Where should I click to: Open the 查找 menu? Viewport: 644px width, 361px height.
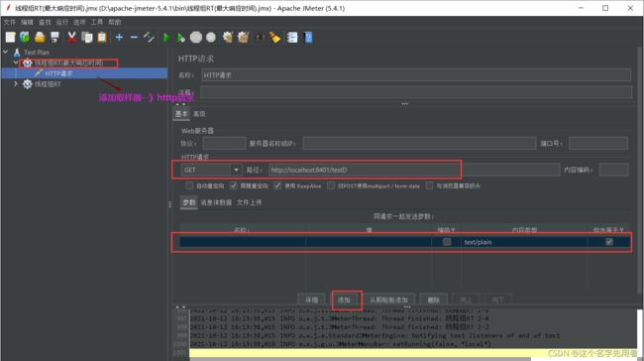click(x=45, y=22)
